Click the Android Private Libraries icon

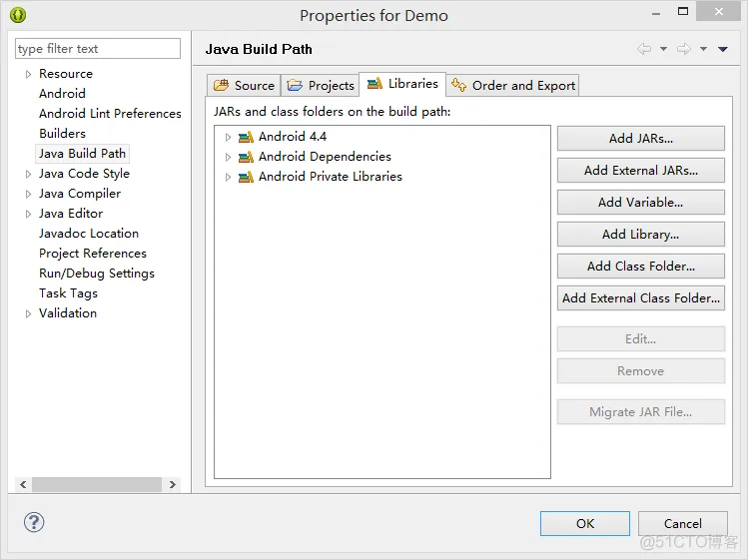[246, 177]
